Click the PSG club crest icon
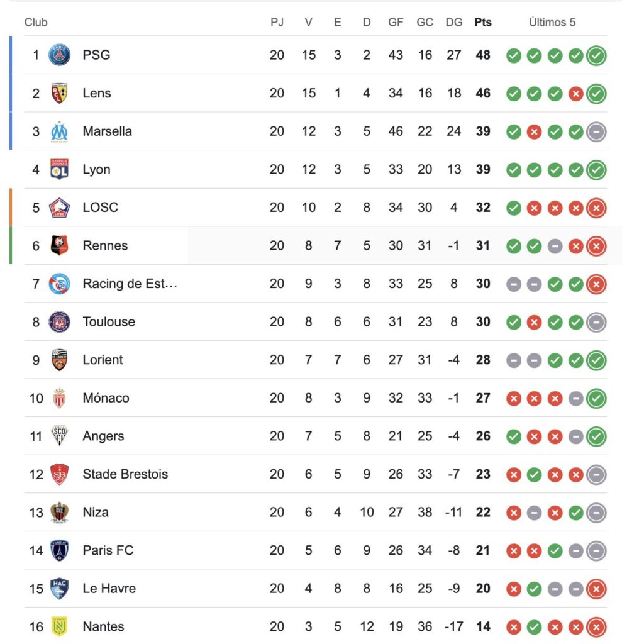 (x=60, y=55)
